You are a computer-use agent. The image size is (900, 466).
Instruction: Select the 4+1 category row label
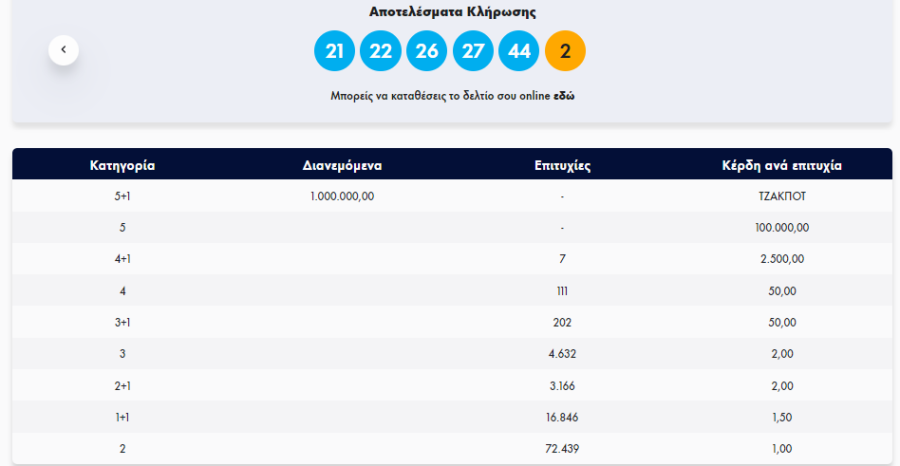click(122, 259)
